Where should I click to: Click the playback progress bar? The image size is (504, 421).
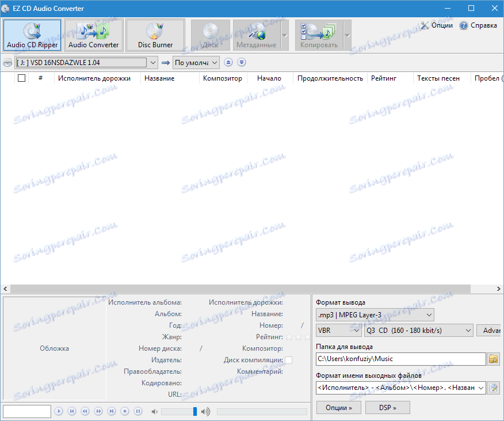pos(262,412)
